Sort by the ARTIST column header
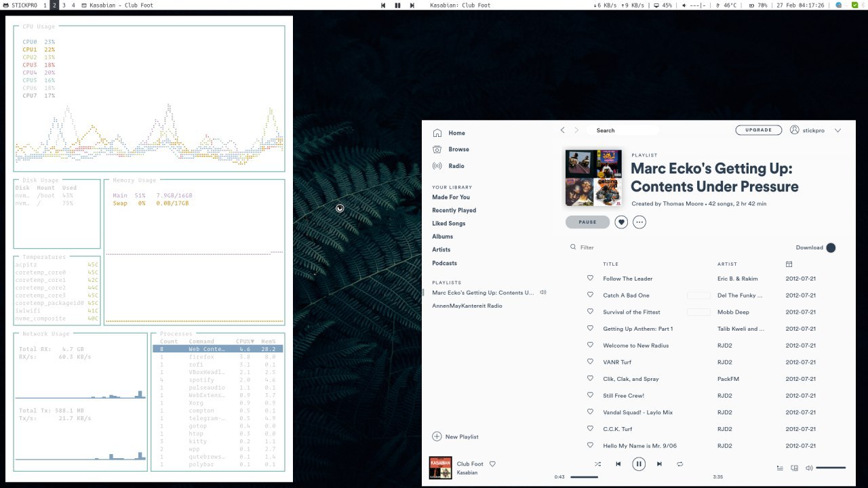This screenshot has height=488, width=868. point(727,264)
